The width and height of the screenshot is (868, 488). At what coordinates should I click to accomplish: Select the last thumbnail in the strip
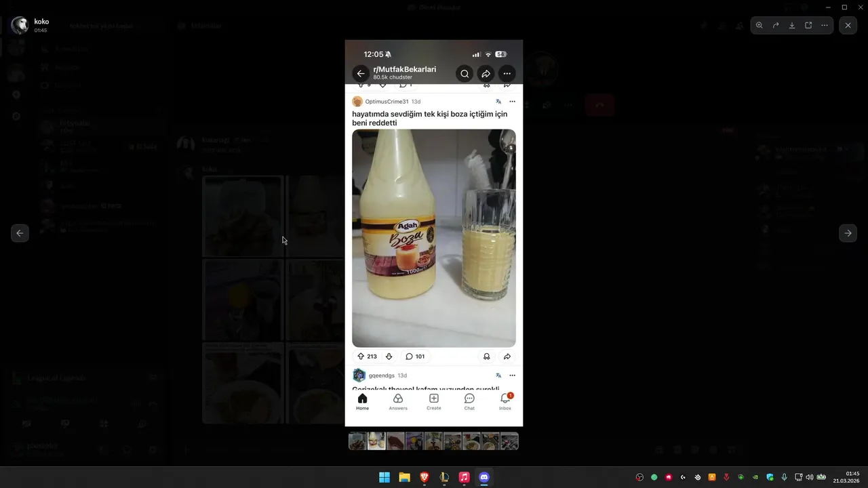tap(509, 441)
